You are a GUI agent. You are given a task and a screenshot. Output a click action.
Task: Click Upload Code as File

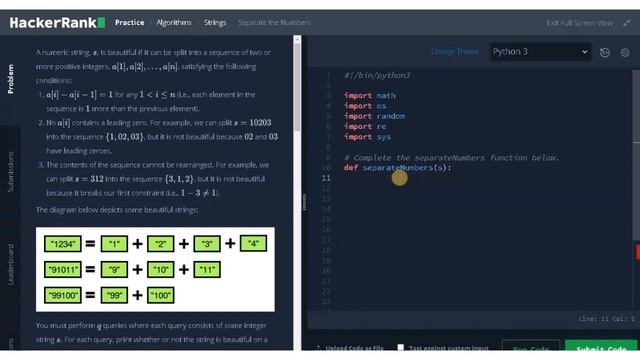(x=350, y=348)
